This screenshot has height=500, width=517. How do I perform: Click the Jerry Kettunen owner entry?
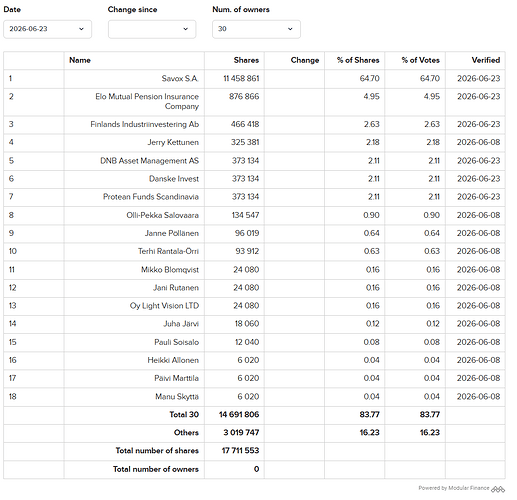[x=173, y=142]
